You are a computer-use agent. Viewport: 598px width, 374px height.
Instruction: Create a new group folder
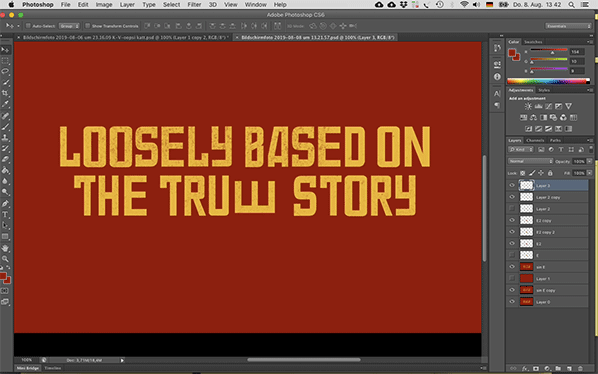point(558,369)
